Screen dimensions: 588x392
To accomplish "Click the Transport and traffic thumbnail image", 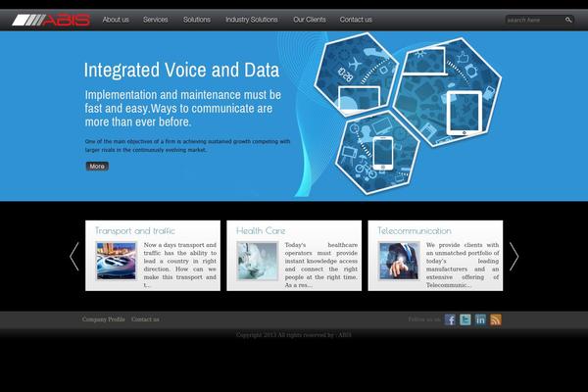I will 117,261.
